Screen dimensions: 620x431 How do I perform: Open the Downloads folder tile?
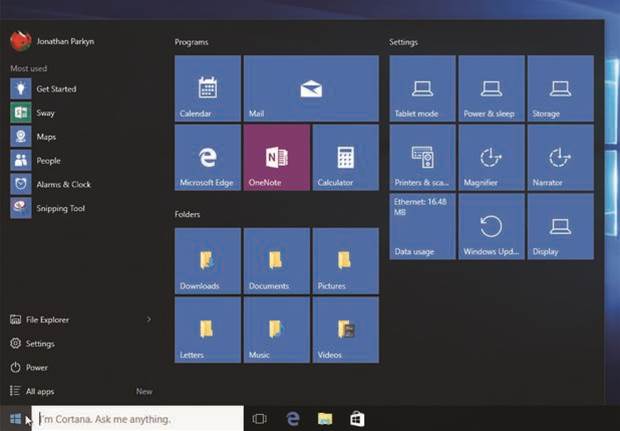pos(208,261)
